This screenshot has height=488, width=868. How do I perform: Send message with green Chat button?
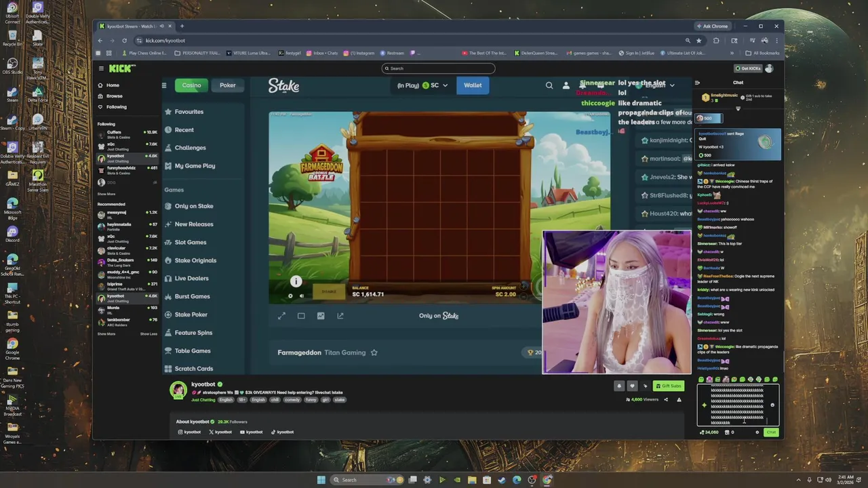pos(771,432)
